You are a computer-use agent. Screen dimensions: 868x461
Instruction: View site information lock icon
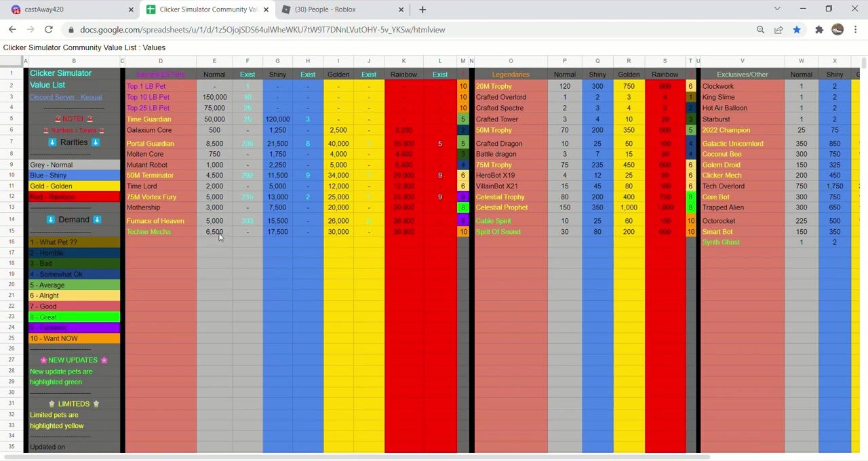pos(71,30)
